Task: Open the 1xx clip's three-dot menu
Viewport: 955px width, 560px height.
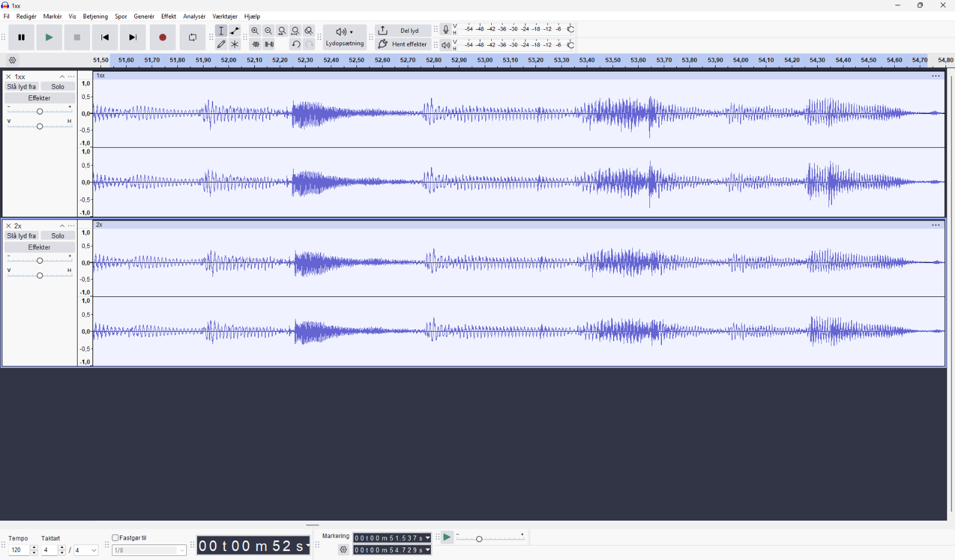Action: click(936, 76)
